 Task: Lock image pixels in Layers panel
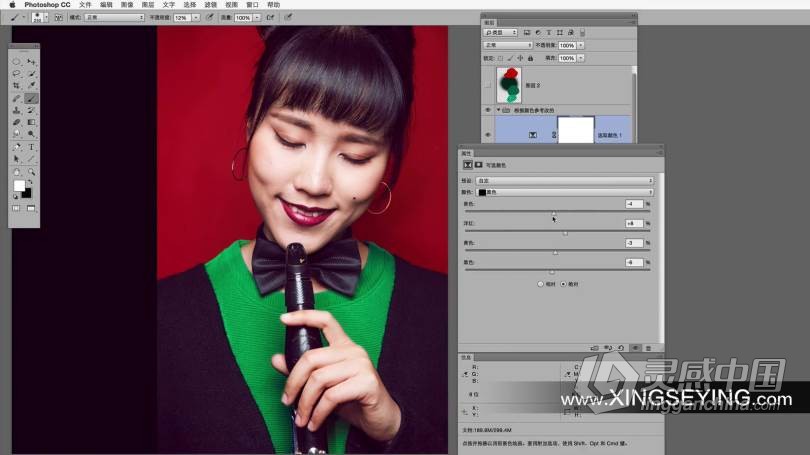510,58
